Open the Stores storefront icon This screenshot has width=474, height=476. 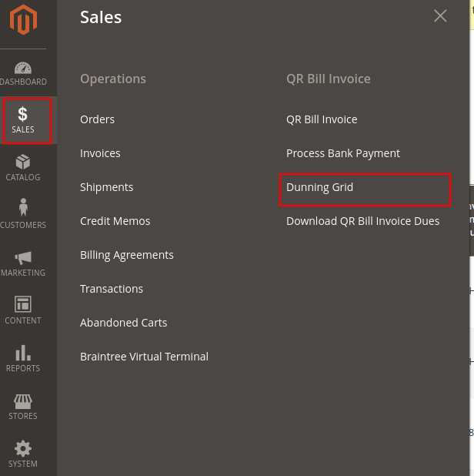[23, 401]
